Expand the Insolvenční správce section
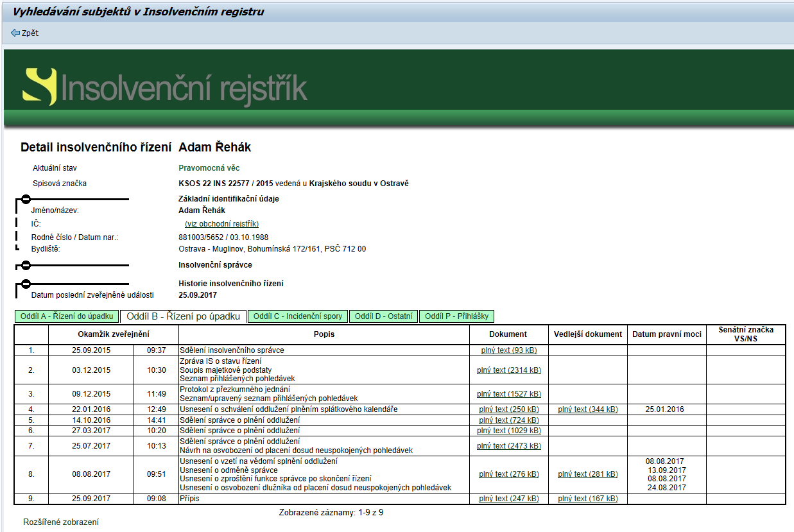Screen dimensions: 794x532 click(25, 265)
